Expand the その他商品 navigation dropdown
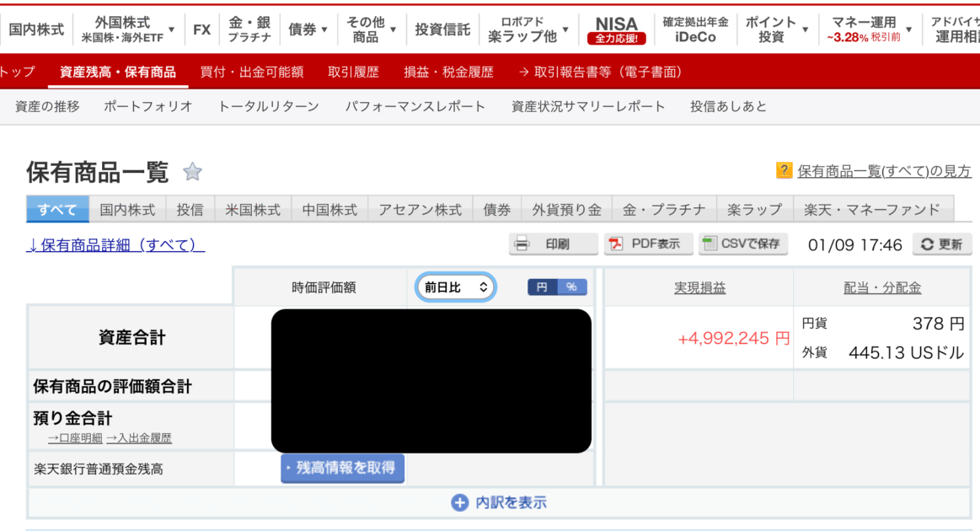 392,29
